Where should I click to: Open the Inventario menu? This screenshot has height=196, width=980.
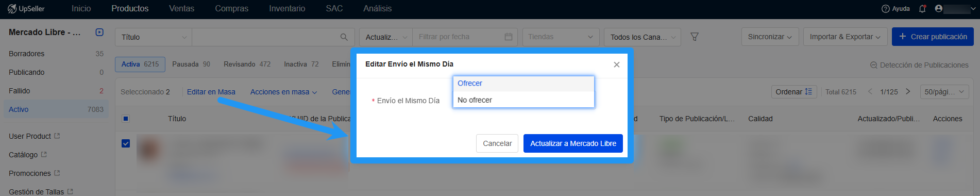click(x=287, y=9)
